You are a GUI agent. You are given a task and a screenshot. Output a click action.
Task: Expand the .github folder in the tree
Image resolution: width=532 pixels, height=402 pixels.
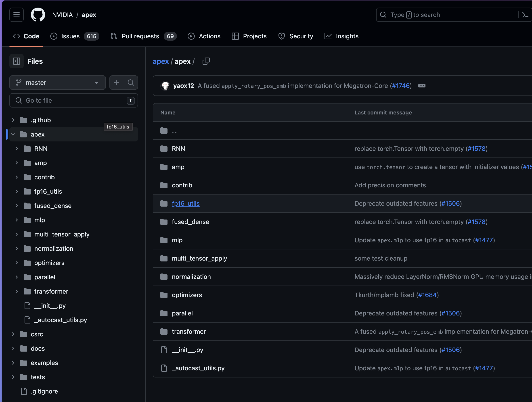point(13,120)
